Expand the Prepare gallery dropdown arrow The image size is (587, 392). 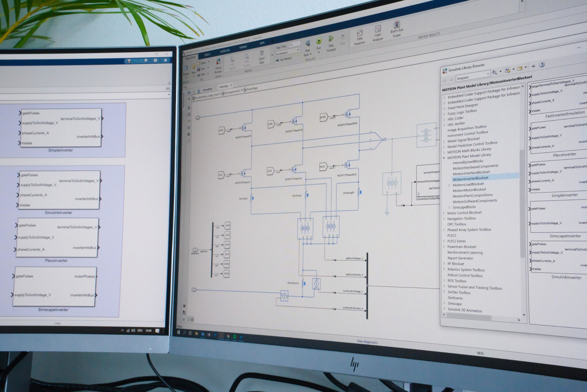coord(272,55)
